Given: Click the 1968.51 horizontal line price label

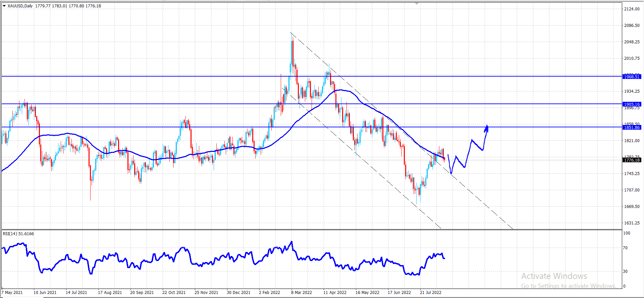Looking at the screenshot, I should coord(632,77).
